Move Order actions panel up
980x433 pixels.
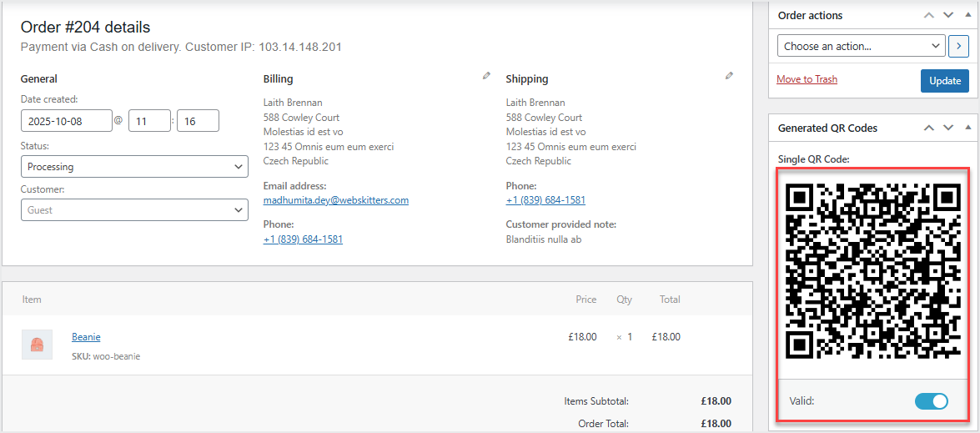click(x=929, y=15)
